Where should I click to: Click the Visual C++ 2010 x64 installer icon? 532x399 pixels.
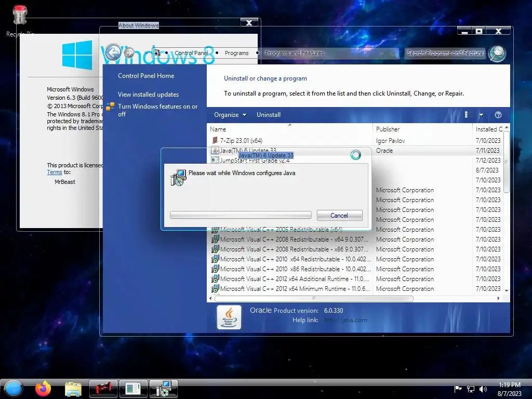click(x=215, y=259)
